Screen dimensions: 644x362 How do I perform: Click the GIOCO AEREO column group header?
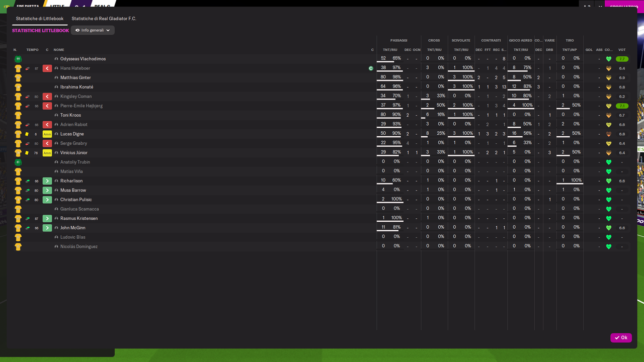point(521,40)
